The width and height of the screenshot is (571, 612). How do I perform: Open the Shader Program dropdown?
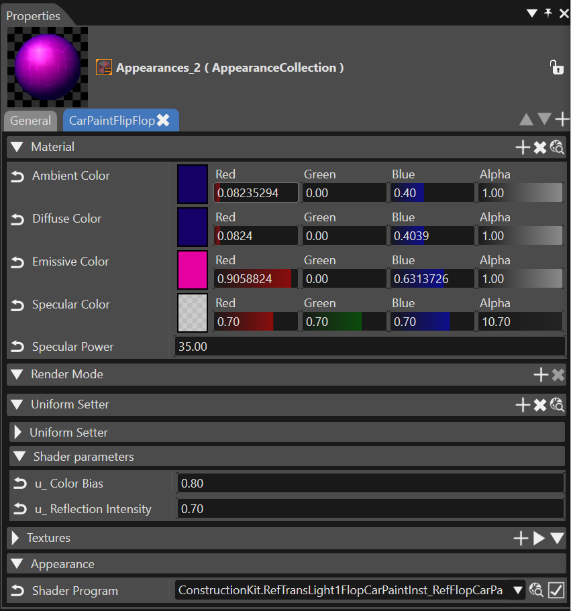(518, 590)
